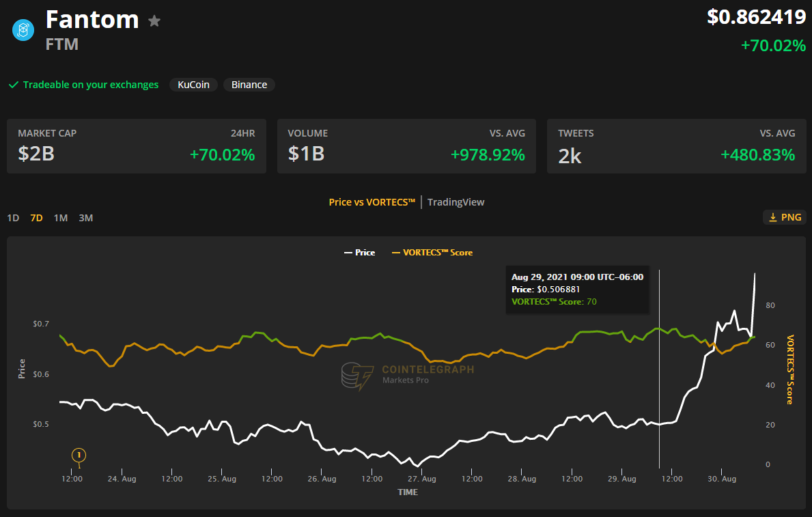The height and width of the screenshot is (517, 812).
Task: Click the Fantom coin logo icon
Action: [x=23, y=30]
